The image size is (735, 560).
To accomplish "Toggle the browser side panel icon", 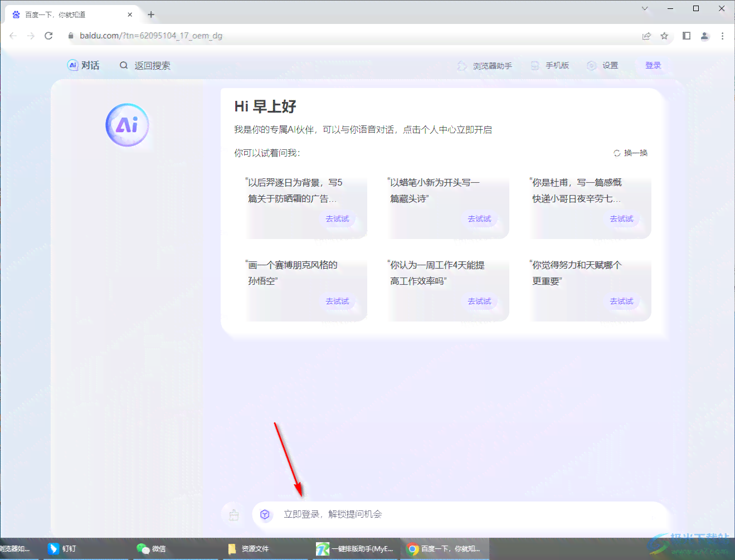I will (x=687, y=36).
